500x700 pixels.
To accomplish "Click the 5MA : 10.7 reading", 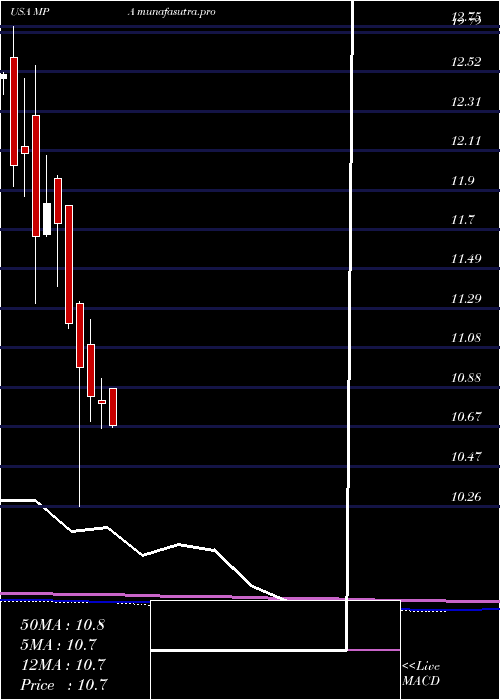I will (x=58, y=645).
